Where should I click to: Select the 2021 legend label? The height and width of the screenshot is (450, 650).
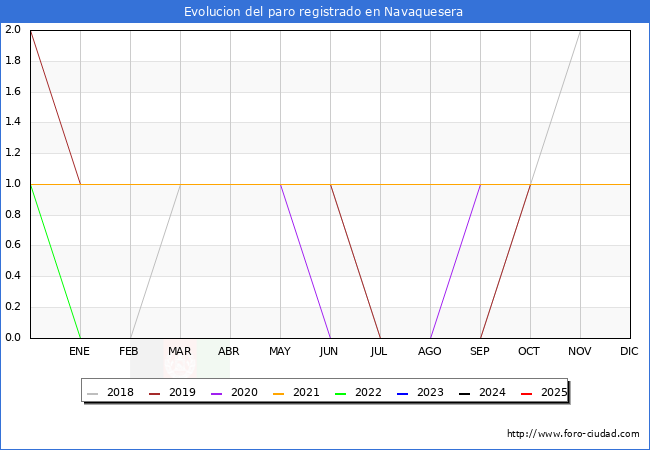tap(306, 392)
